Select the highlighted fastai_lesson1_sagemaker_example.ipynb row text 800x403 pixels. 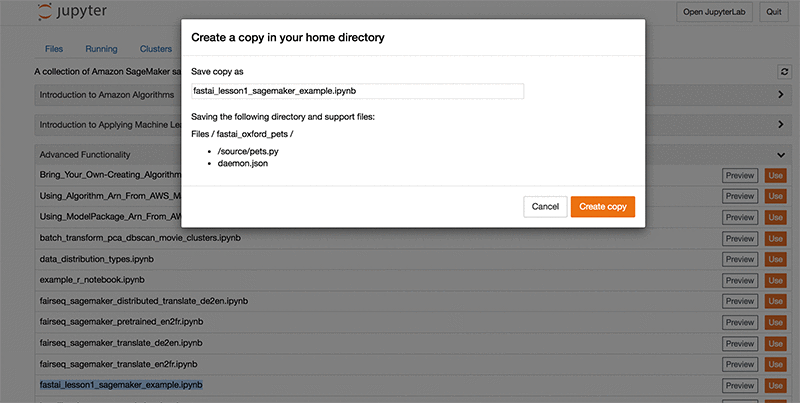(x=121, y=384)
